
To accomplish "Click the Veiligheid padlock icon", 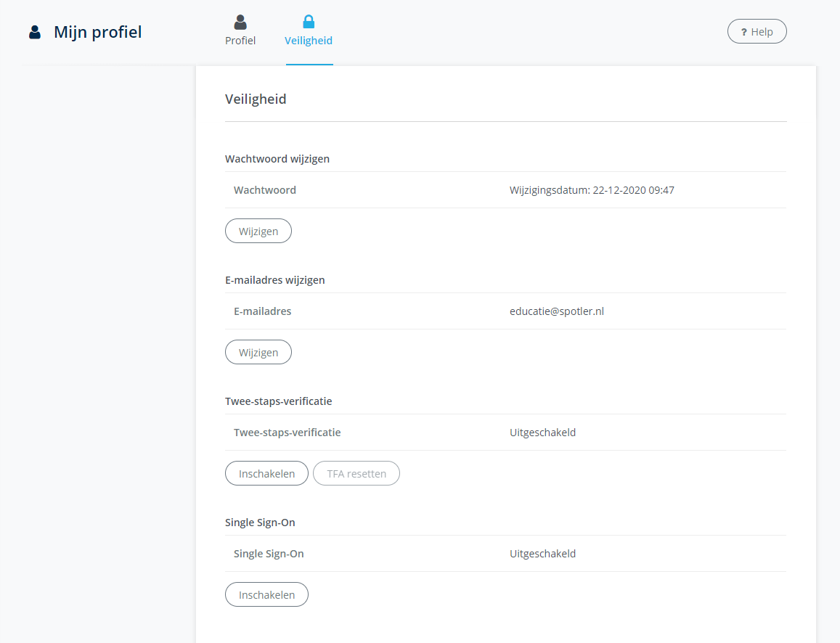I will point(309,22).
